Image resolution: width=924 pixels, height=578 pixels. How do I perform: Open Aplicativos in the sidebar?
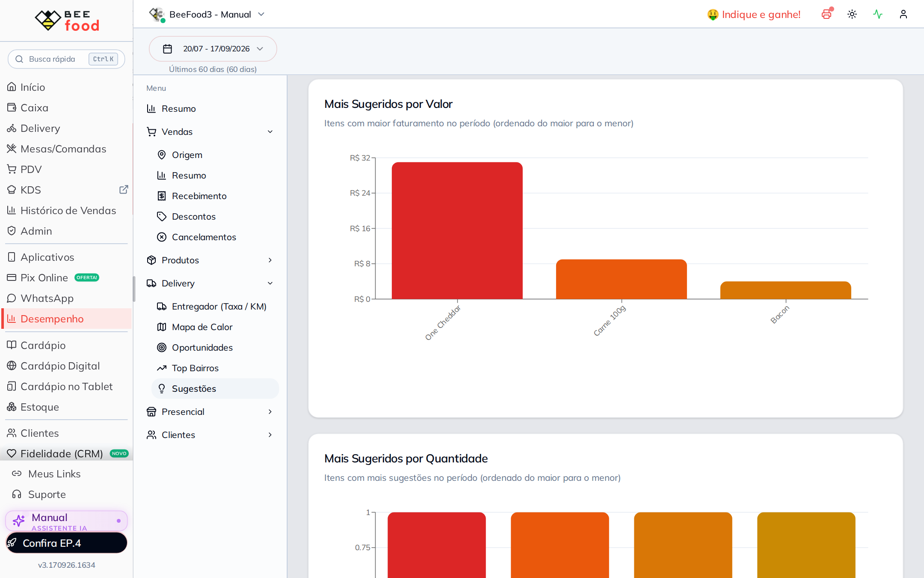point(67,257)
